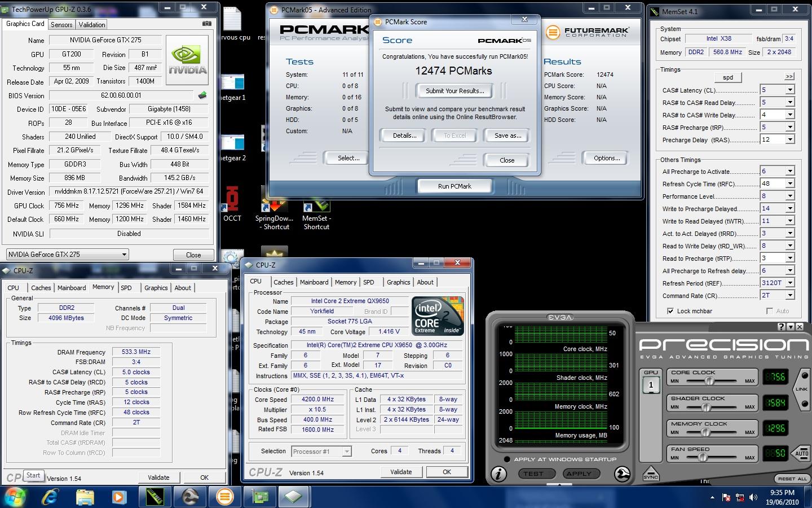Switch to CPU-Z taskbar button
This screenshot has width=812, height=508.
tap(294, 497)
